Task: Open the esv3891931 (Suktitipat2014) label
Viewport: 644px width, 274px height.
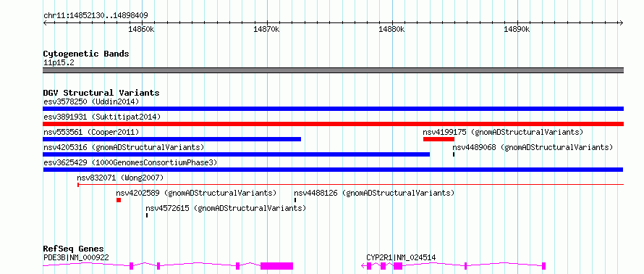Action: (x=102, y=117)
